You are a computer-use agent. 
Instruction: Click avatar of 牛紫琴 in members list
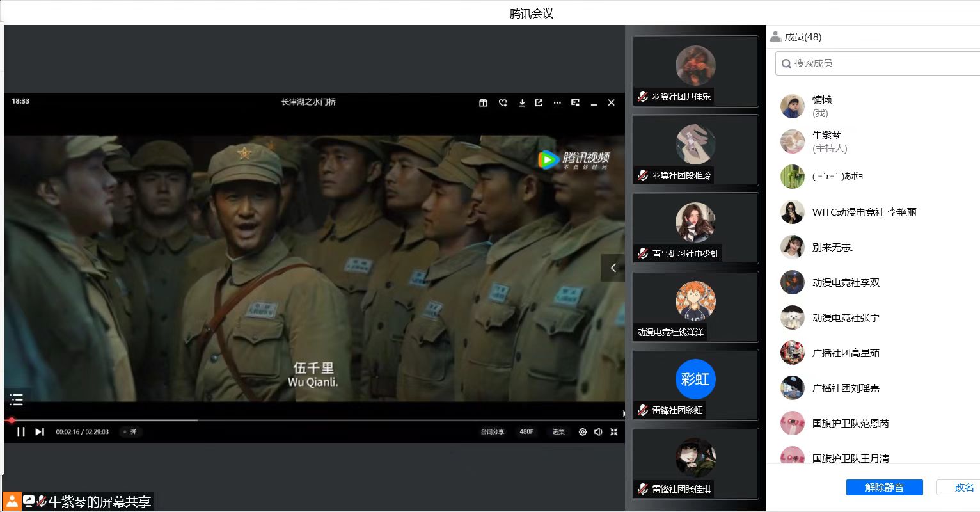[793, 141]
